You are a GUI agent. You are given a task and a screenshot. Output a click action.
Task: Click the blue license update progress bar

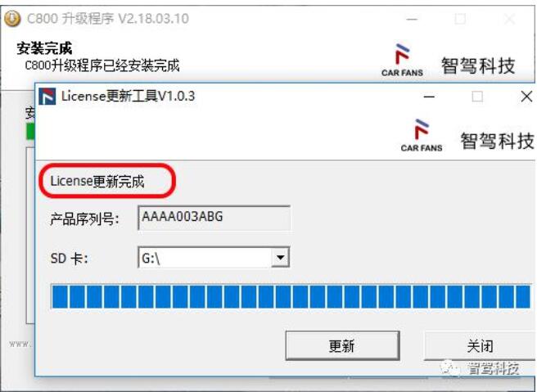[x=291, y=296]
